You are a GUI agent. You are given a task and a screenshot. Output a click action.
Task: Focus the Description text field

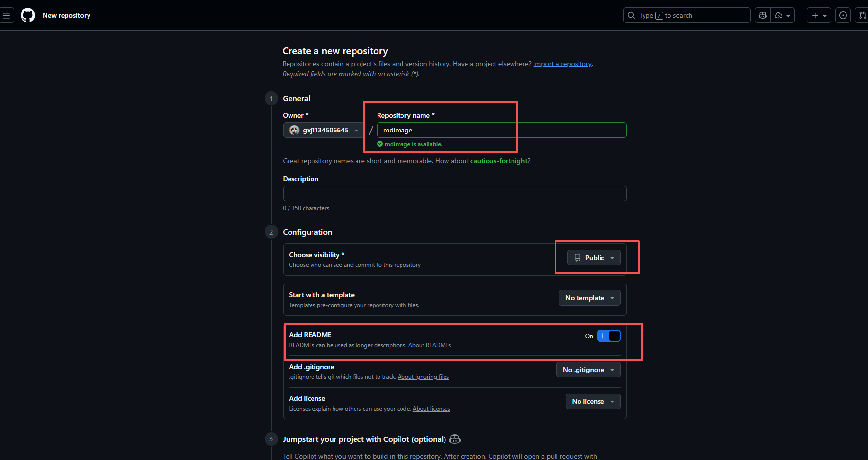pos(454,194)
